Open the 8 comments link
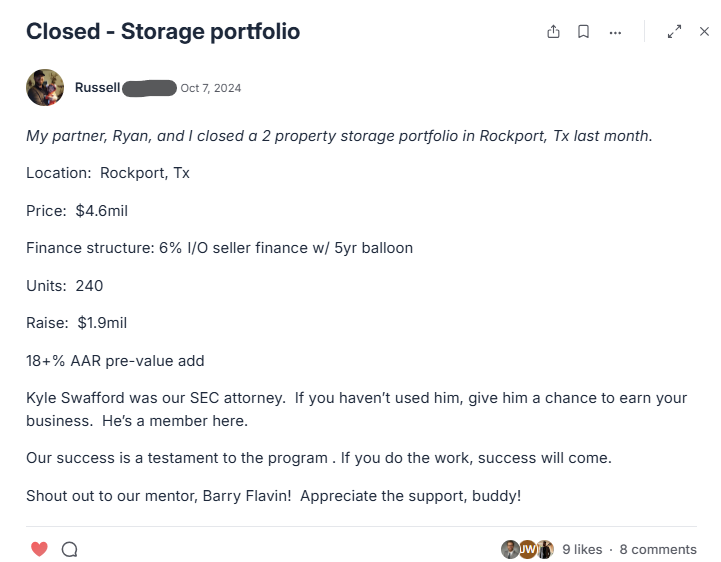Screen dimensions: 721x562 click(x=658, y=549)
